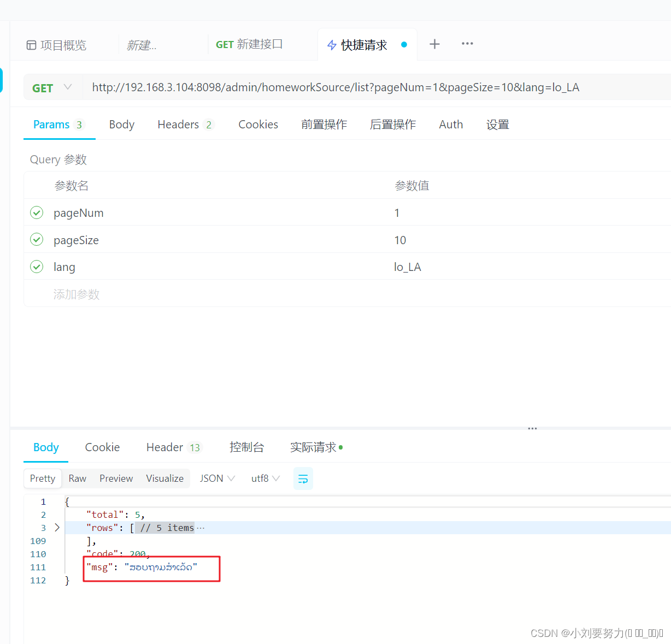Click the lightning icon on 快捷请求 tab
671x644 pixels.
pos(332,45)
